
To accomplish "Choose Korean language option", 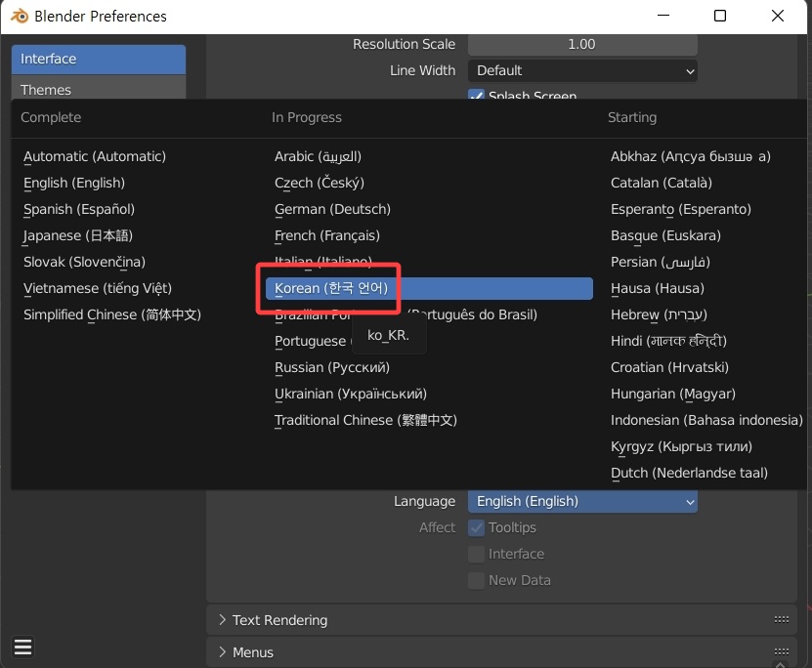I will (429, 288).
